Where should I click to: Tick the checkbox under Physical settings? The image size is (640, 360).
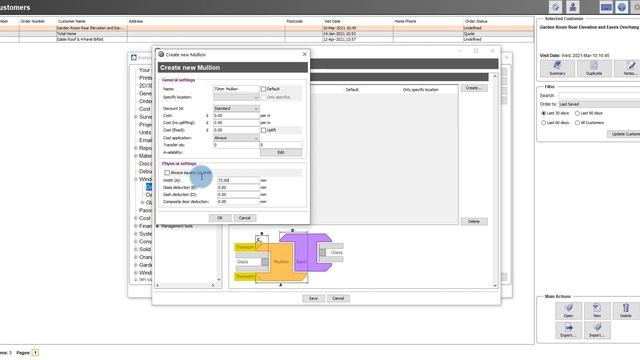167,173
